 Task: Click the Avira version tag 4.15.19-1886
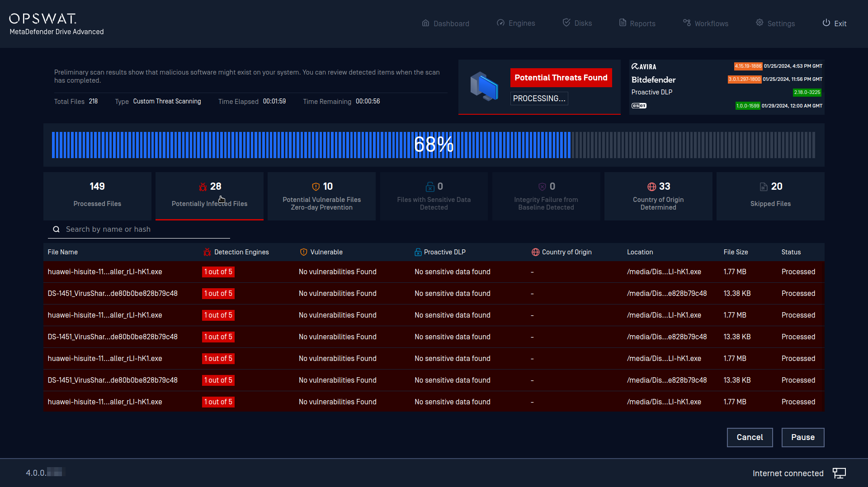pyautogui.click(x=748, y=66)
